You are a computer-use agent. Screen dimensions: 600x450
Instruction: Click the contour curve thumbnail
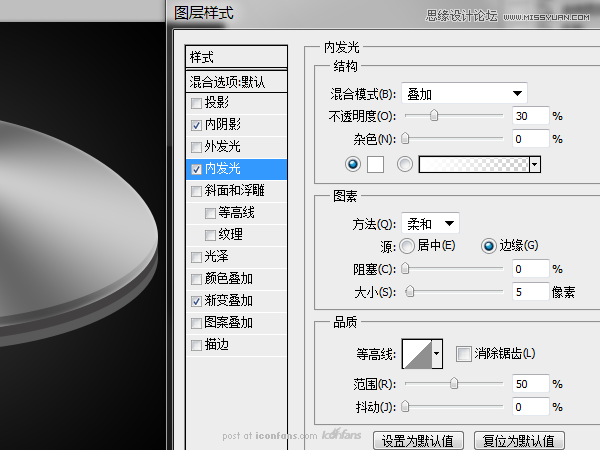tap(417, 354)
